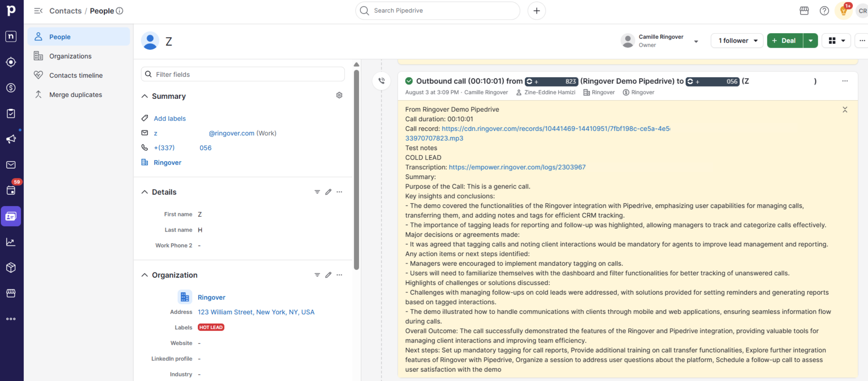Screen dimensions: 868x381
Task: Open Summary settings gear icon
Action: tap(339, 95)
